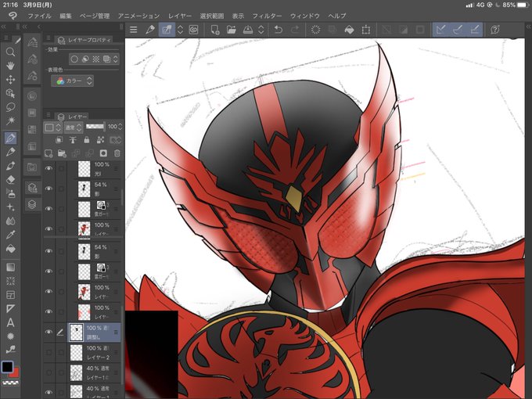Click the help question mark icon
This screenshot has height=399, width=532.
point(495,30)
